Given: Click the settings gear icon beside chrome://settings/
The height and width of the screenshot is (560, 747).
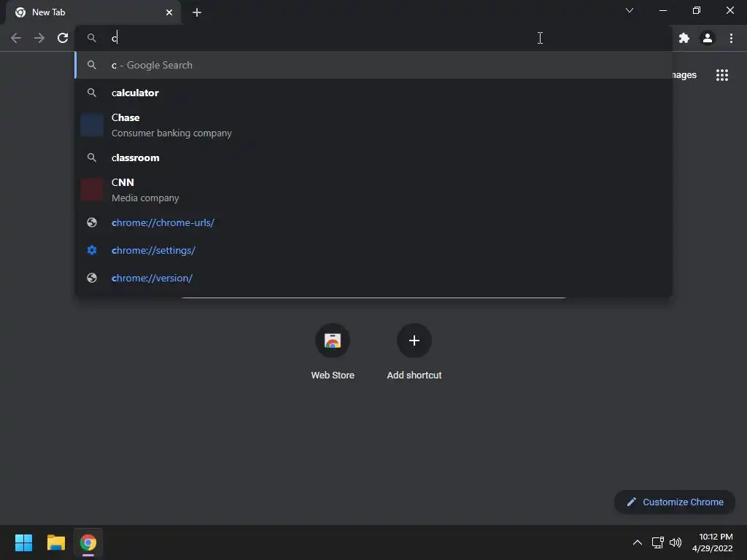Looking at the screenshot, I should pos(92,250).
